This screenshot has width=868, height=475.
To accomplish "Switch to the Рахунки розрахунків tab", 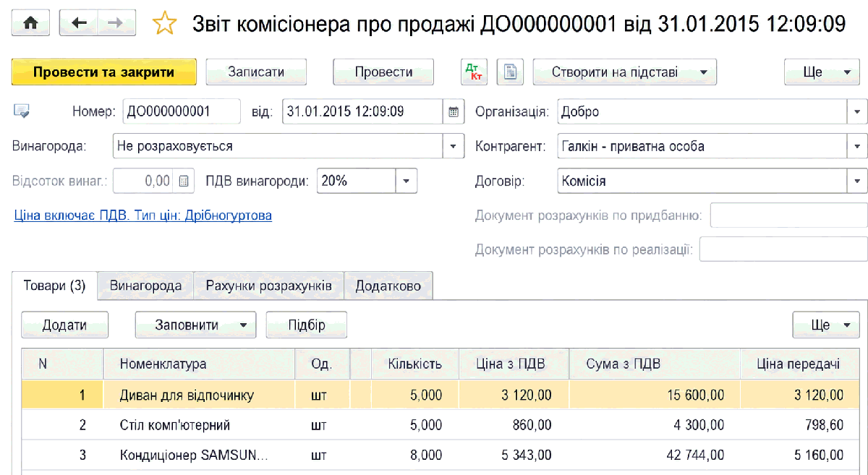I will pyautogui.click(x=269, y=286).
